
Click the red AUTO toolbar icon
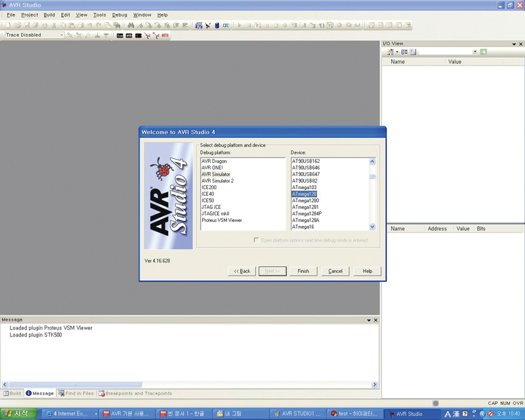coord(165,35)
